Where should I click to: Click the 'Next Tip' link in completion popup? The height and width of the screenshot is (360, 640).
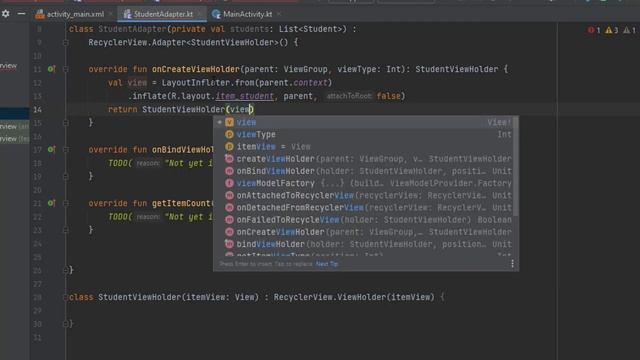[327, 264]
